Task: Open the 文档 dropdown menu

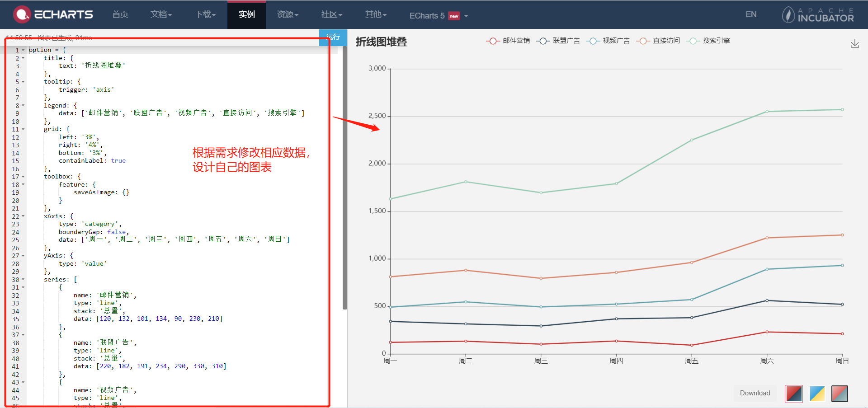Action: [x=161, y=14]
